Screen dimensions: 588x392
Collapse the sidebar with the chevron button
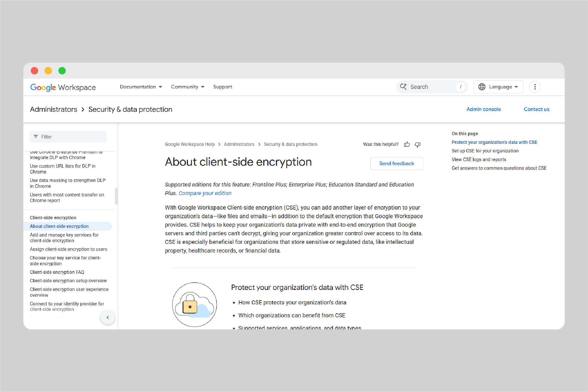pos(108,317)
